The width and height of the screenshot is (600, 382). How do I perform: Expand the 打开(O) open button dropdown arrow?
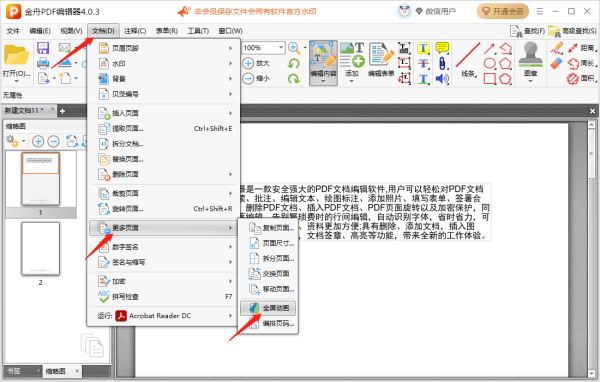point(16,81)
